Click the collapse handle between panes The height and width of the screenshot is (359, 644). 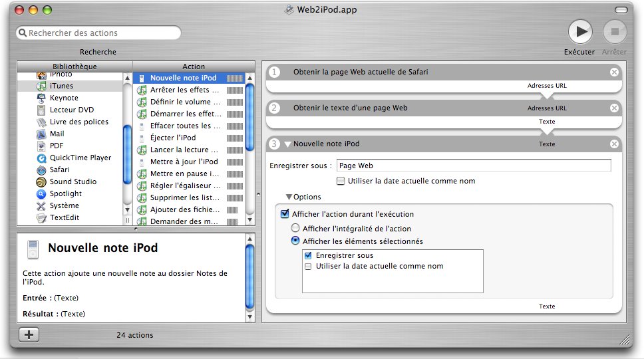tap(258, 194)
